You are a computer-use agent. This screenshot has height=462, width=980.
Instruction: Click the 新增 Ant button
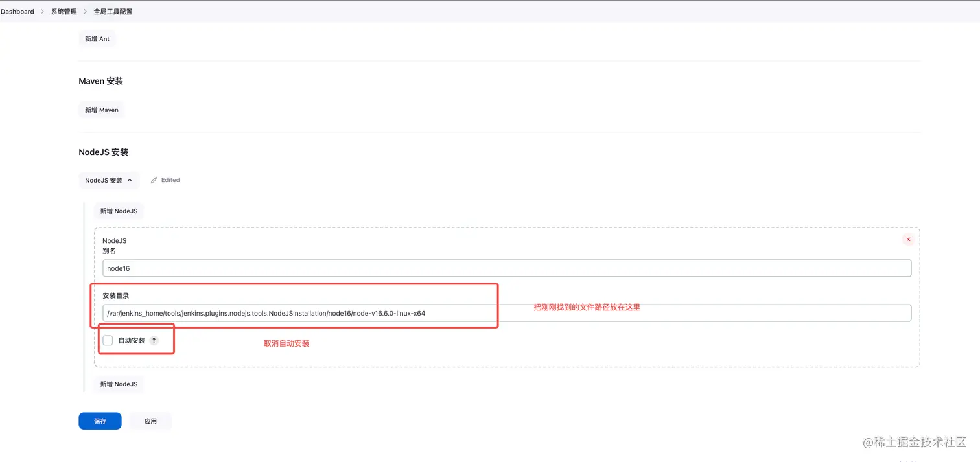(97, 39)
